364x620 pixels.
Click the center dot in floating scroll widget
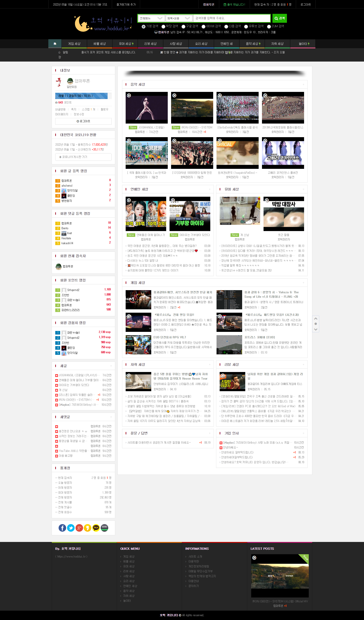[316, 324]
